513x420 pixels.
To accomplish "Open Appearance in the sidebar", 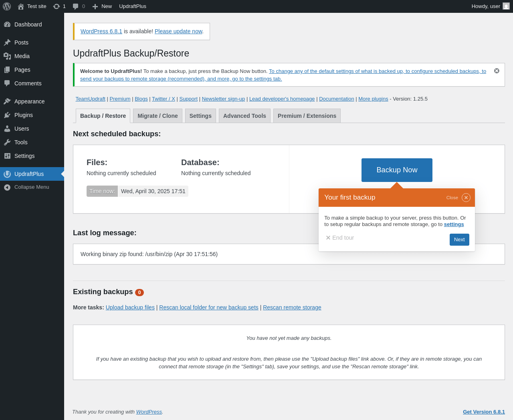I will pos(30,101).
